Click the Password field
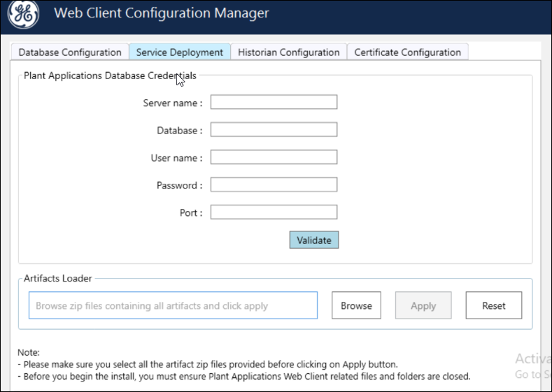The height and width of the screenshot is (392, 552). pyautogui.click(x=274, y=184)
